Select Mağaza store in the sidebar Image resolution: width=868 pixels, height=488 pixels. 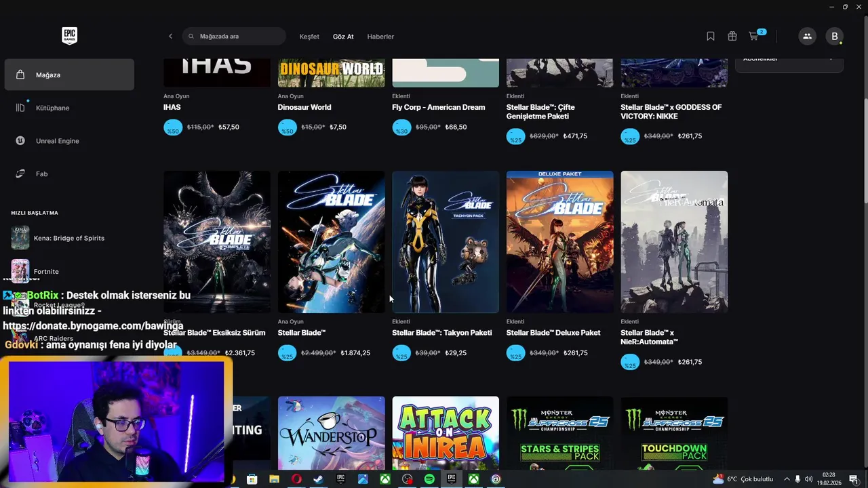coord(69,75)
